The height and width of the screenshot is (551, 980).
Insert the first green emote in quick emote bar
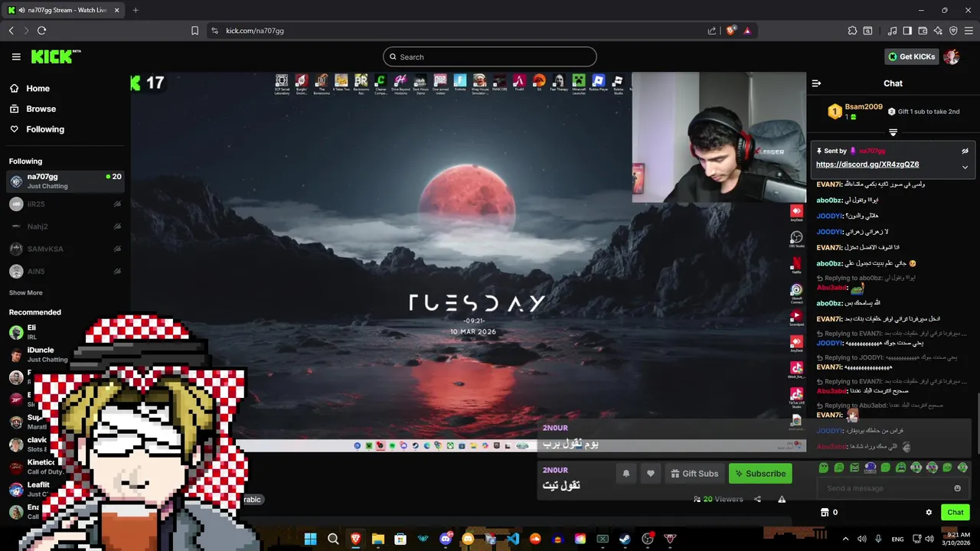[x=823, y=467]
